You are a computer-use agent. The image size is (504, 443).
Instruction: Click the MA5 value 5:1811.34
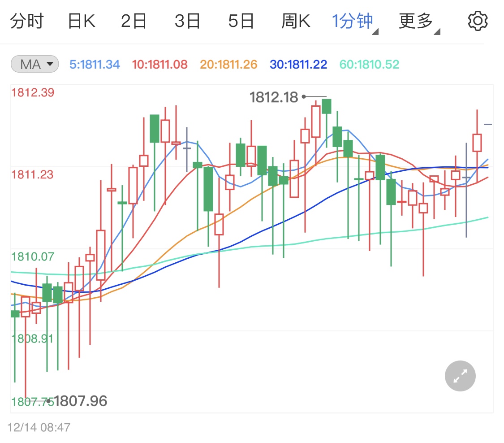click(95, 65)
